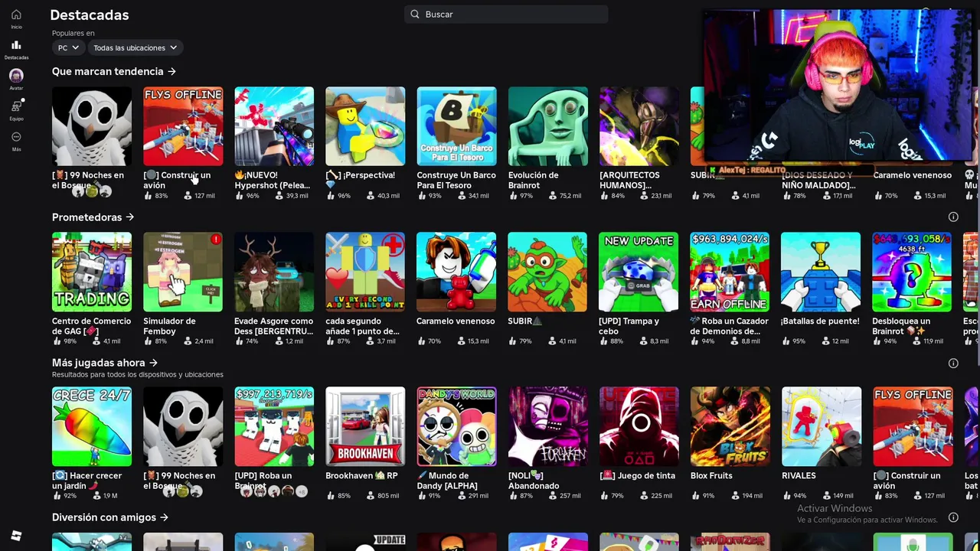Image resolution: width=980 pixels, height=551 pixels.
Task: Open the Prometedoras section link
Action: tap(93, 217)
